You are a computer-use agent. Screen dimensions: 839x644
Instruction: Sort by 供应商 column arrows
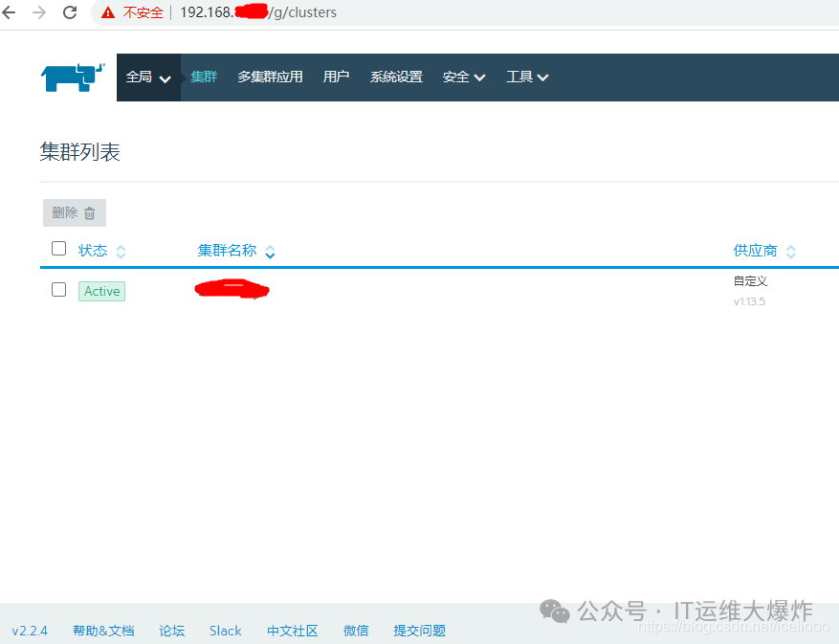[791, 252]
